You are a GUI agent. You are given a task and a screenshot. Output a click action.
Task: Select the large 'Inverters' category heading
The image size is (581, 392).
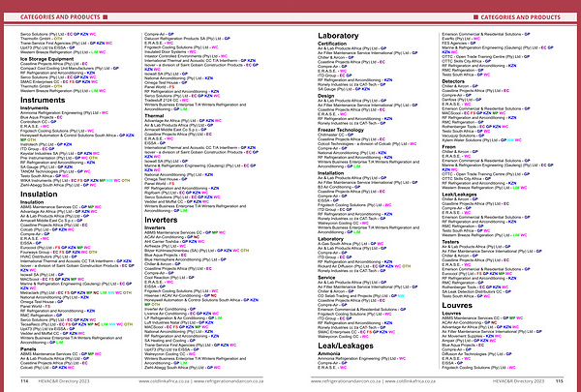tap(161, 220)
